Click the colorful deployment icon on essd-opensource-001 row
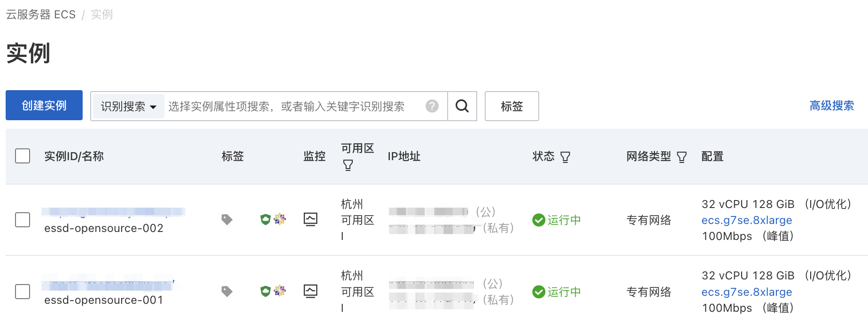Viewport: 868px width, 324px height. (x=279, y=291)
